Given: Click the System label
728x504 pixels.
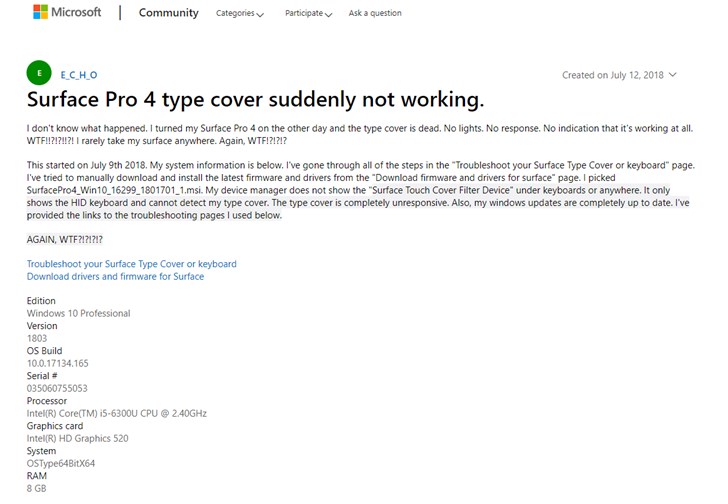Looking at the screenshot, I should 41,451.
